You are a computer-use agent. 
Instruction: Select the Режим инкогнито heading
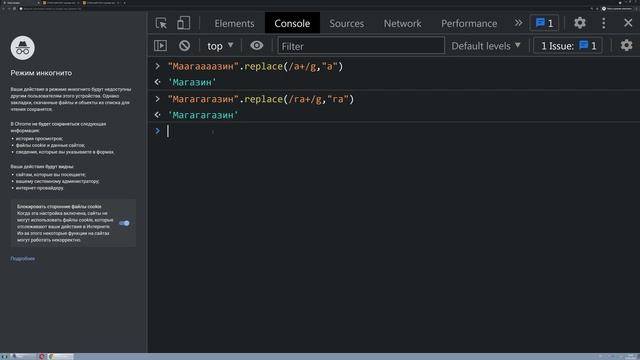[x=41, y=73]
